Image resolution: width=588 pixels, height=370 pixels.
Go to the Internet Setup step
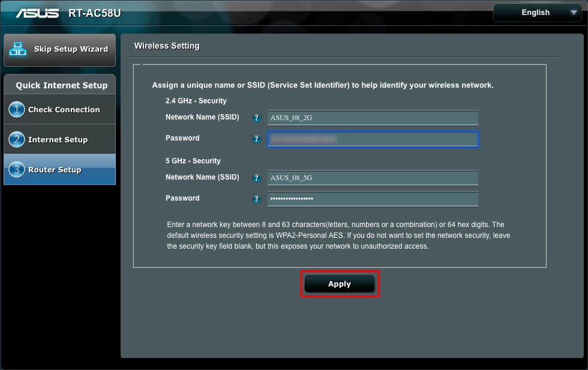[59, 139]
